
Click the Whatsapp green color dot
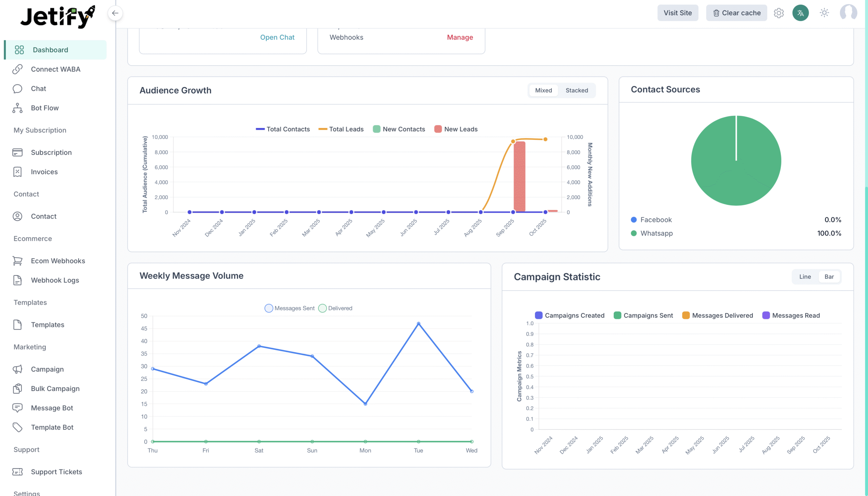(633, 233)
